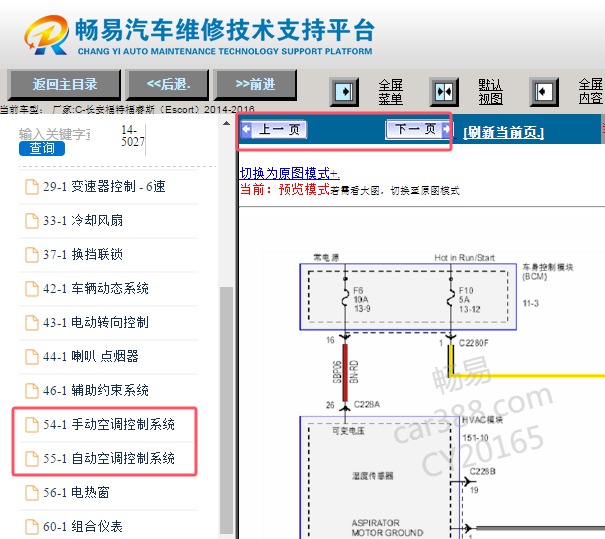Click the sidebar scroll-up arrow
The height and width of the screenshot is (539, 605).
pyautogui.click(x=226, y=123)
